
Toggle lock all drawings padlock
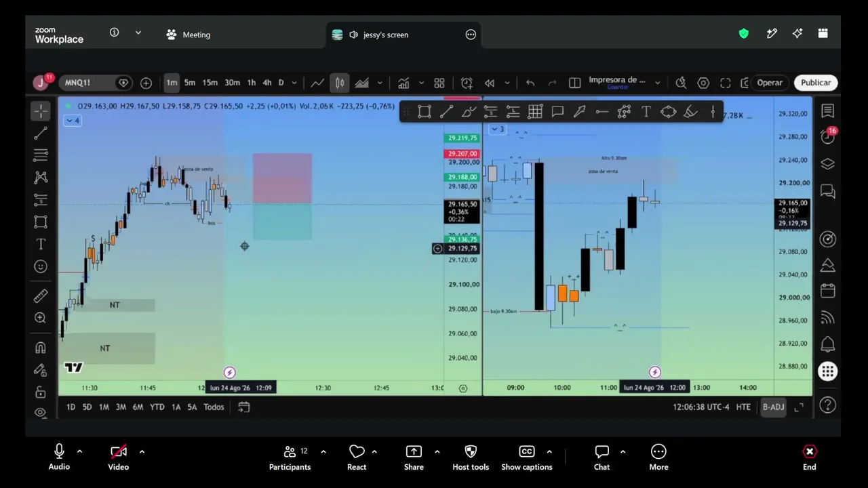[x=41, y=392]
